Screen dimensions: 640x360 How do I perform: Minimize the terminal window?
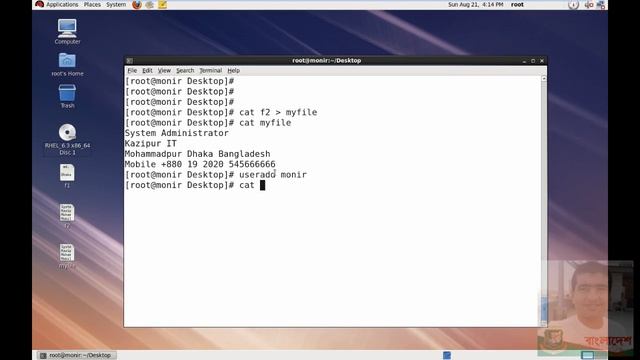click(x=524, y=61)
